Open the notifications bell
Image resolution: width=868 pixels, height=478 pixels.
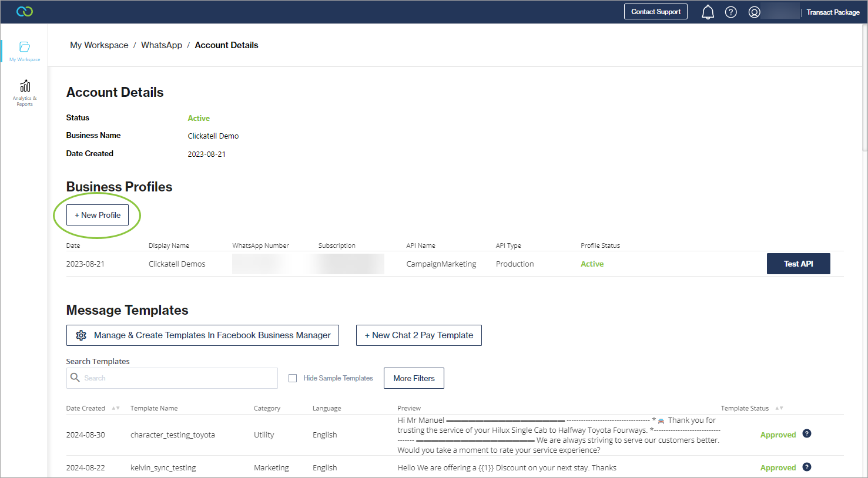708,12
